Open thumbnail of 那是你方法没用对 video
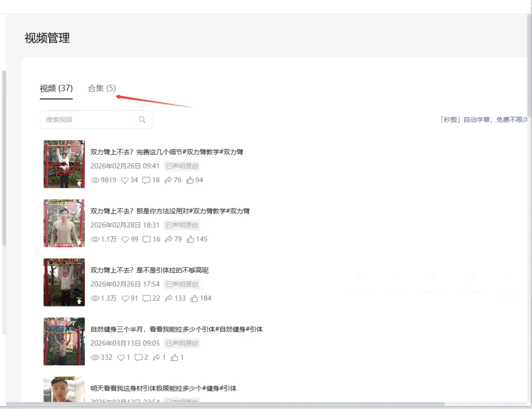532x409 pixels. click(x=64, y=223)
